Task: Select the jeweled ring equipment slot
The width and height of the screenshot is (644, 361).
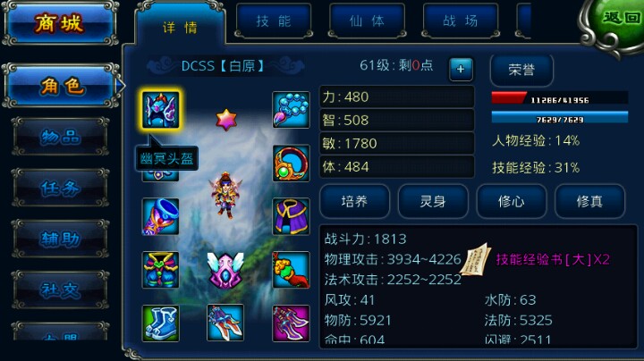Action: click(x=291, y=163)
